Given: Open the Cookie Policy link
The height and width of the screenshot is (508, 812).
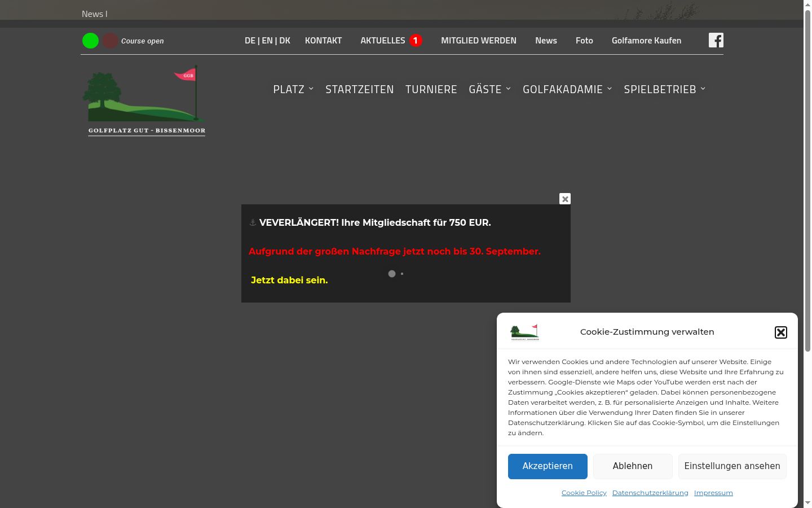Looking at the screenshot, I should pyautogui.click(x=584, y=493).
